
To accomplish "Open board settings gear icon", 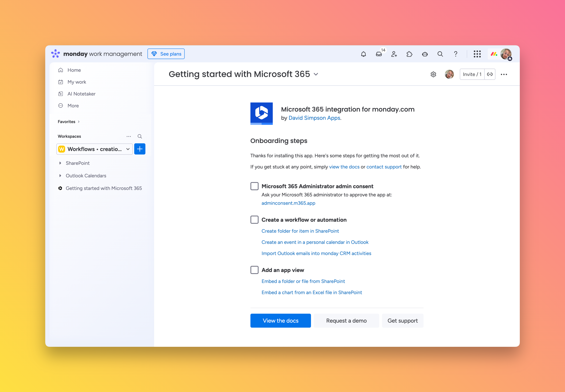I will click(433, 74).
